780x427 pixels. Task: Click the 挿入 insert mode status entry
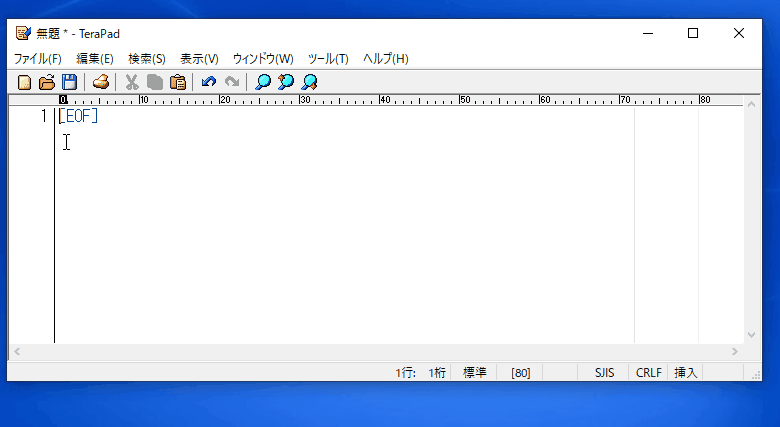[685, 373]
